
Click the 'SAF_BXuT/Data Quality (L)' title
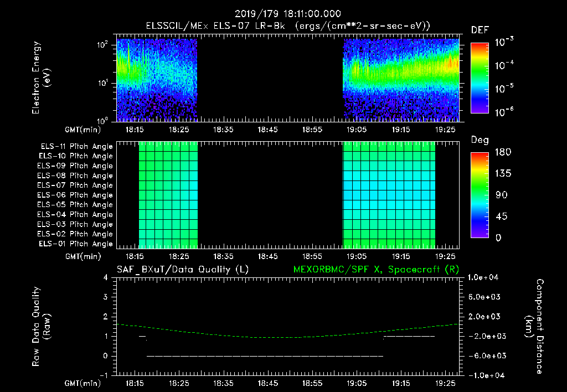click(x=183, y=270)
